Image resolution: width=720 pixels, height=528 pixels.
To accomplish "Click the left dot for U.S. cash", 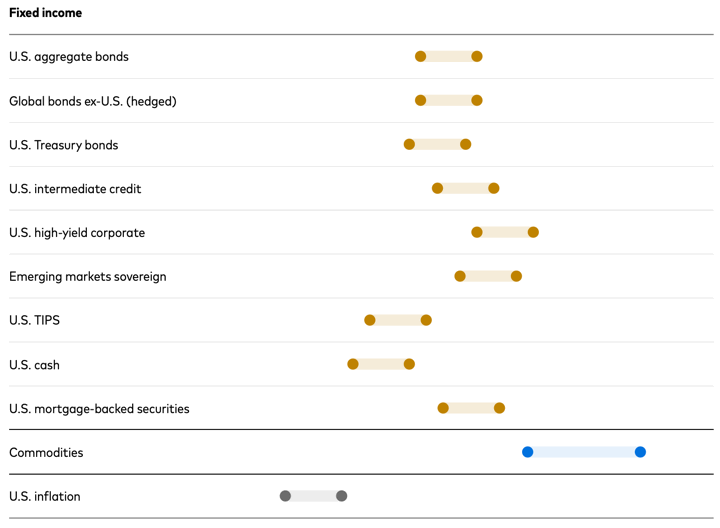I will 353,364.
